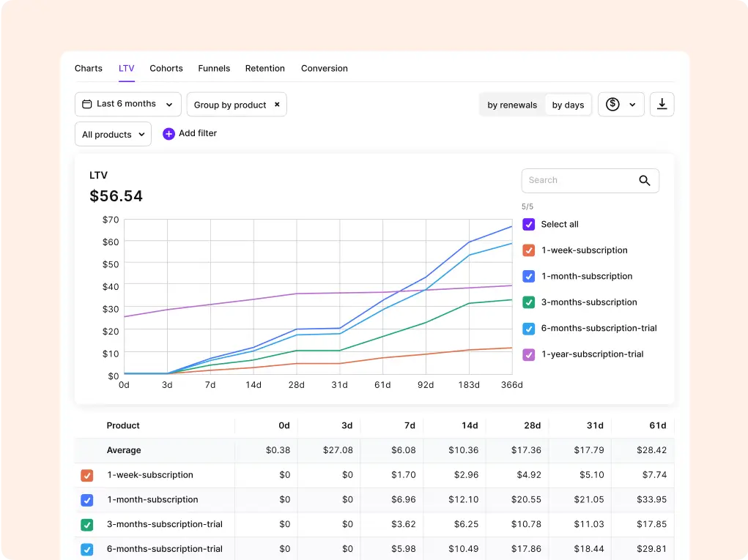The height and width of the screenshot is (560, 748).
Task: Uncheck 1-year-subscription-trial in the legend
Action: pyautogui.click(x=528, y=354)
